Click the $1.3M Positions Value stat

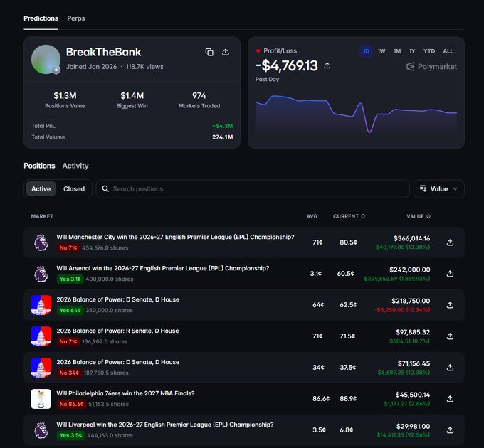coord(65,100)
